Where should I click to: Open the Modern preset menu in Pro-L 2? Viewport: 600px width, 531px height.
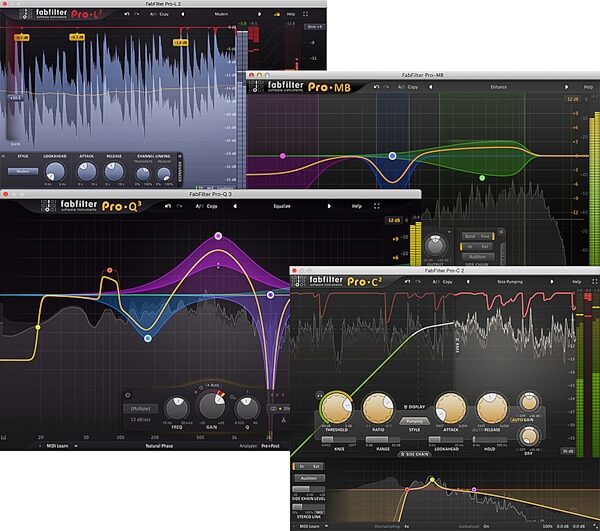click(x=221, y=14)
